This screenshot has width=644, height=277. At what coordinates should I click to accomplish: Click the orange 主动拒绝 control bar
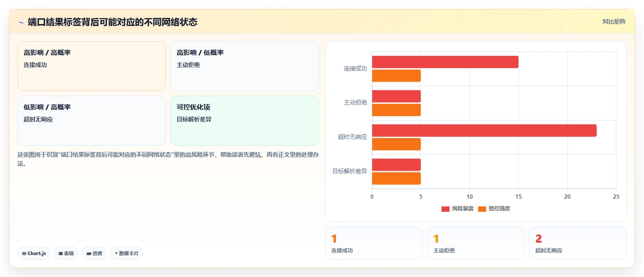(396, 110)
